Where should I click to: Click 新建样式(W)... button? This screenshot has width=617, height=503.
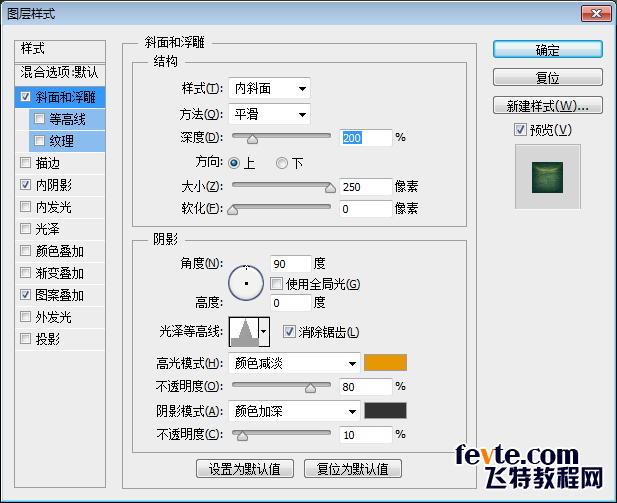pos(547,105)
